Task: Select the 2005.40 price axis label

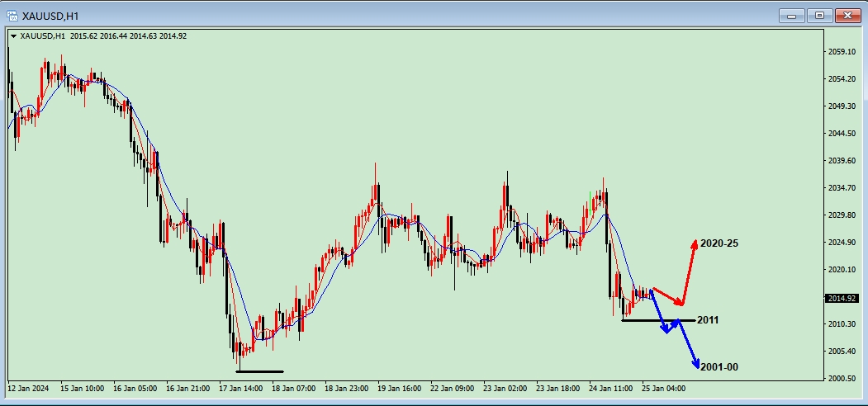Action: click(x=842, y=351)
